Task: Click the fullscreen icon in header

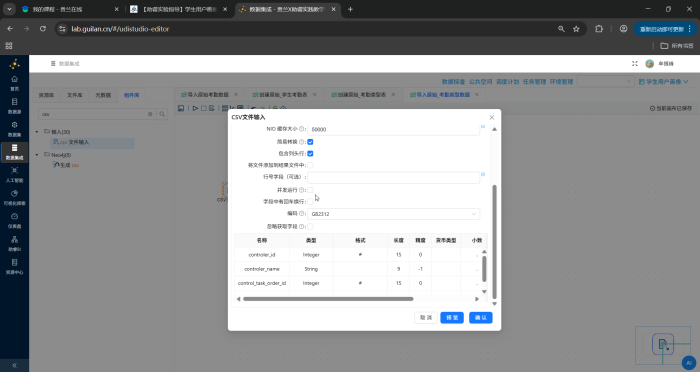Action: pyautogui.click(x=634, y=64)
